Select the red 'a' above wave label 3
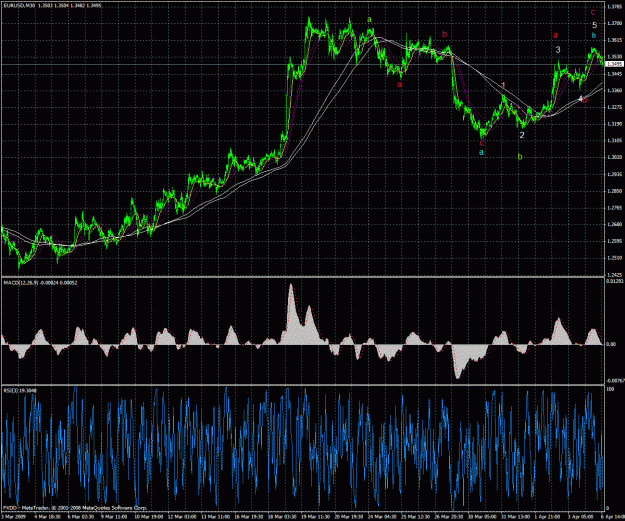The image size is (625, 521). pyautogui.click(x=555, y=35)
